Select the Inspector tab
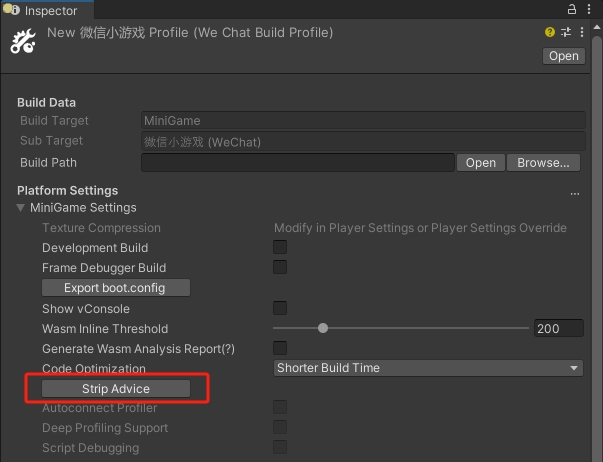603x462 pixels. click(x=50, y=10)
